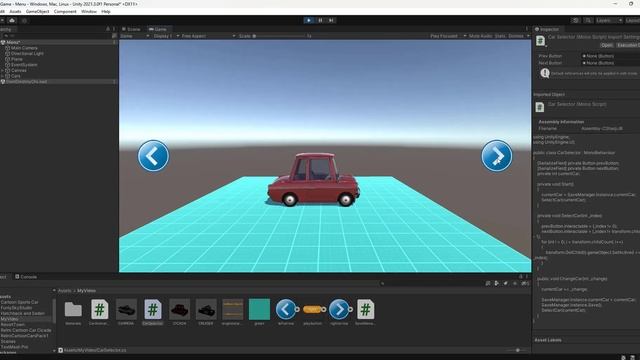Image resolution: width=640 pixels, height=360 pixels.
Task: Click the Execution Order button
Action: pos(628,45)
